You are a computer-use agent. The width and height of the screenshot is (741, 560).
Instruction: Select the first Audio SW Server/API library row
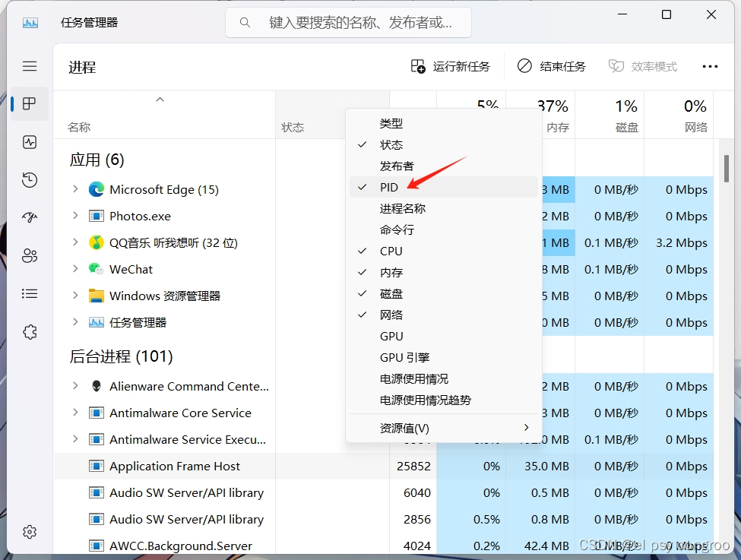(x=384, y=492)
